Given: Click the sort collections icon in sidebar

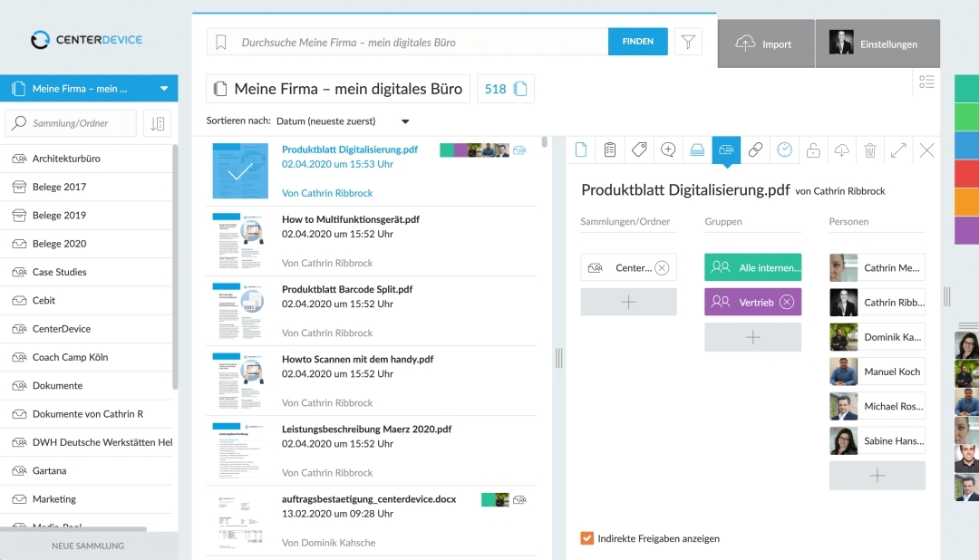Looking at the screenshot, I should pyautogui.click(x=158, y=123).
